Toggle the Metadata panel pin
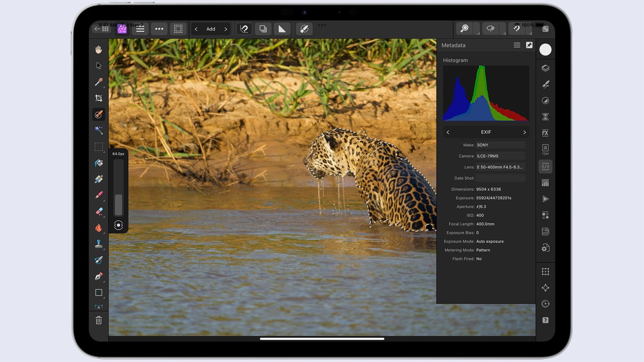Screen dimensions: 644x362 pos(529,45)
